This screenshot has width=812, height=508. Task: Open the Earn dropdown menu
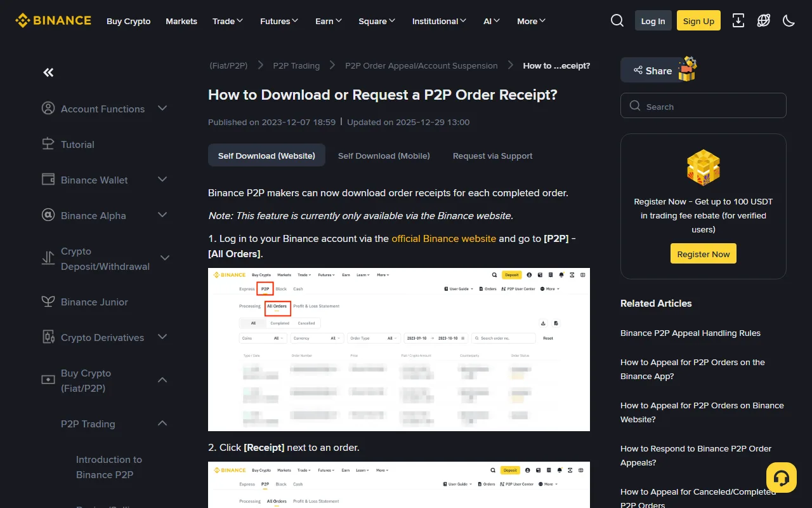329,21
